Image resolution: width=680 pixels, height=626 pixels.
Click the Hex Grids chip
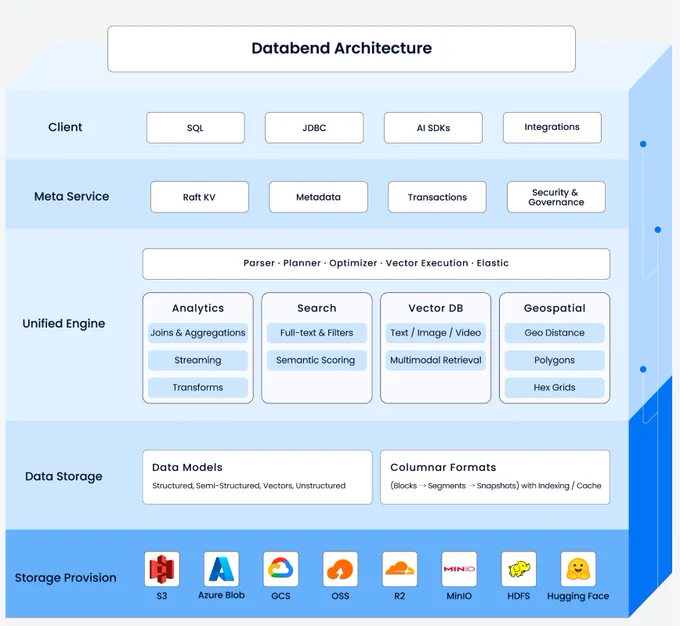pos(554,387)
